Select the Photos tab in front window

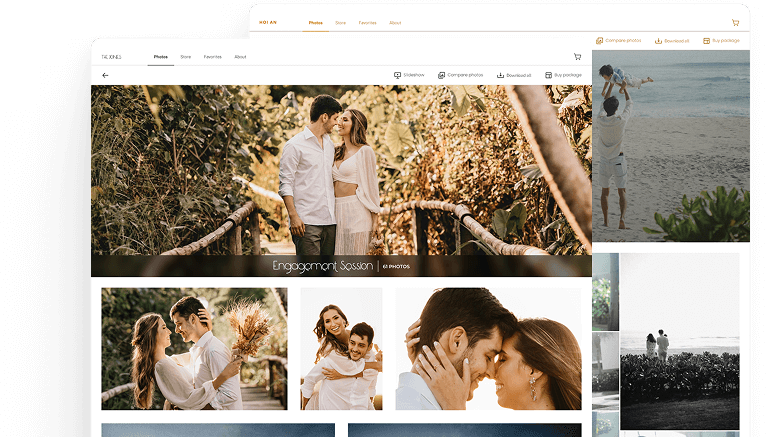point(161,57)
